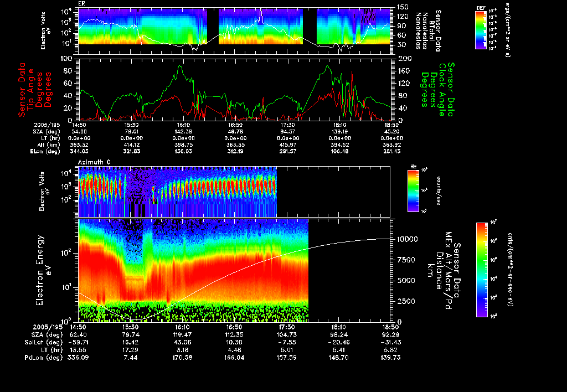Click local time value 3.18

click(x=182, y=350)
